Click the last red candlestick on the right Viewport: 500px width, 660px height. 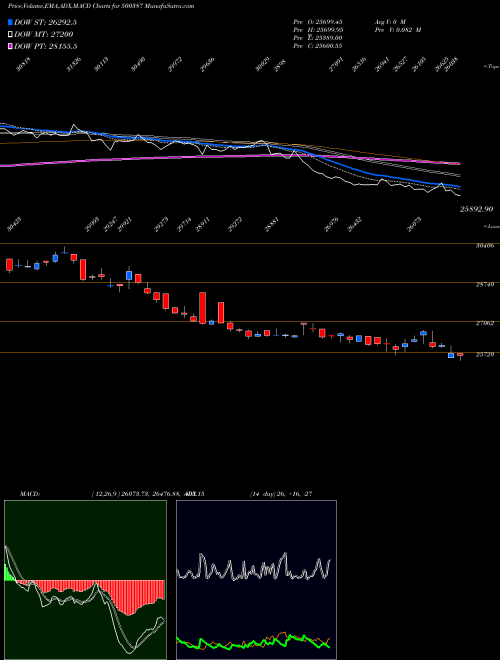click(460, 355)
